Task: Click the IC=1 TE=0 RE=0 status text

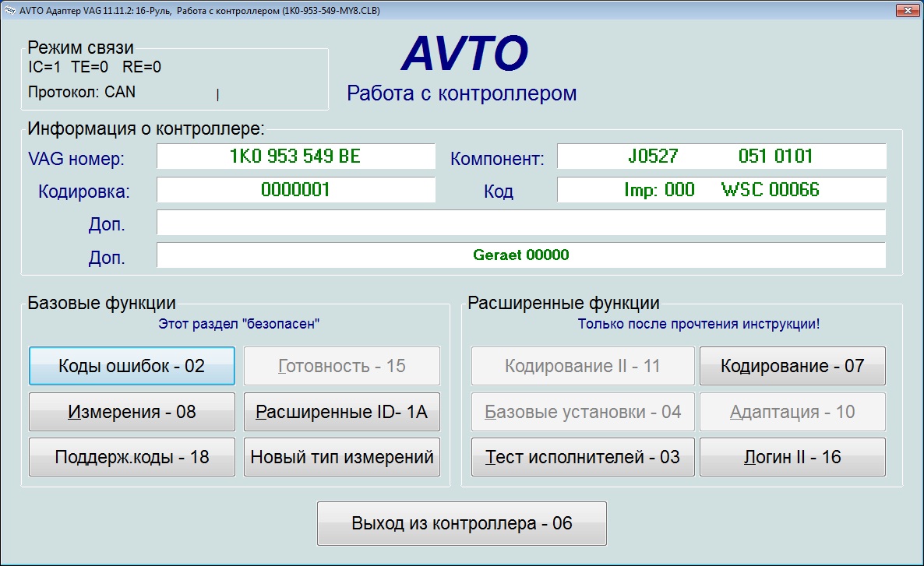Action: (94, 67)
